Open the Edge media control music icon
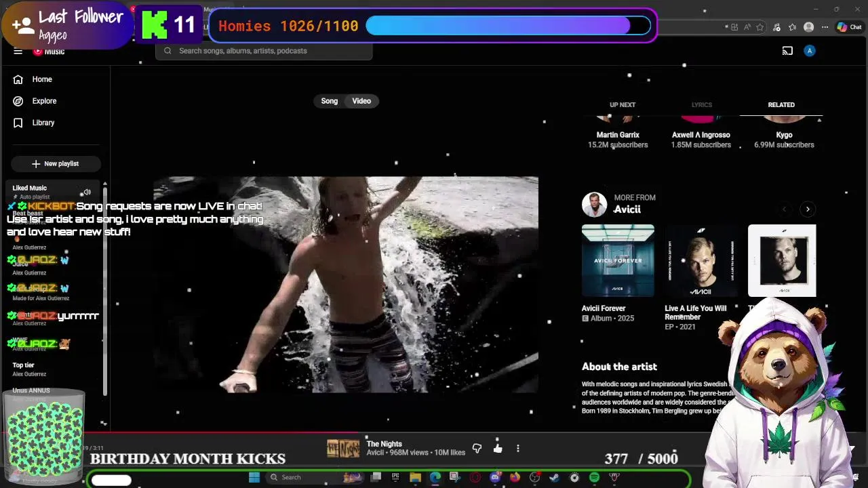The height and width of the screenshot is (488, 868). pos(776,27)
